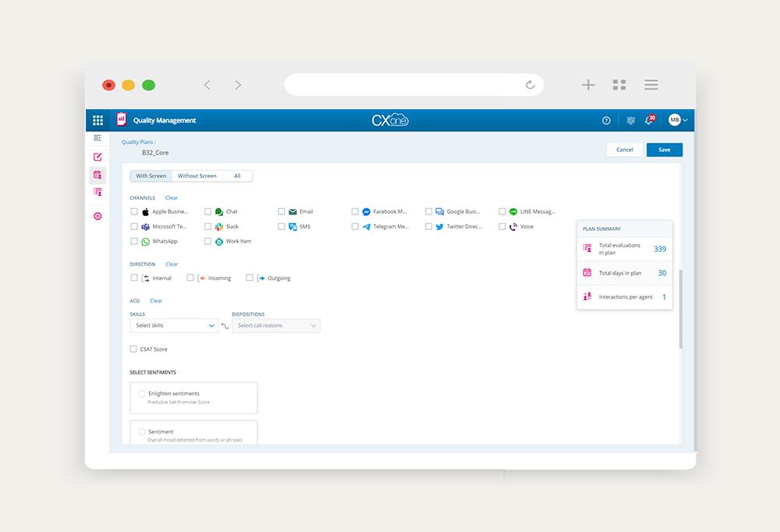
Task: Click the swap arrows between skills and dispositions
Action: 225,326
